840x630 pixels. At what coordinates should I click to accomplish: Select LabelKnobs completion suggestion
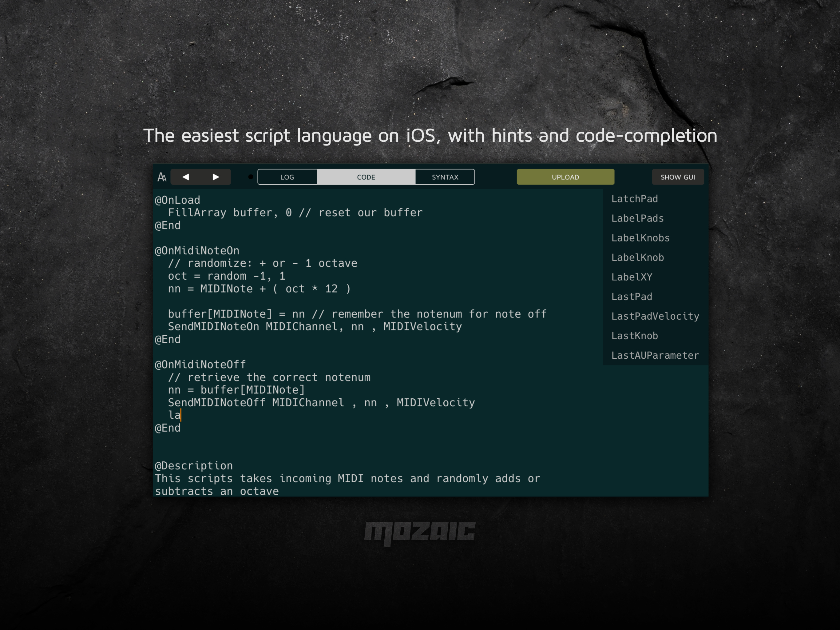640,238
